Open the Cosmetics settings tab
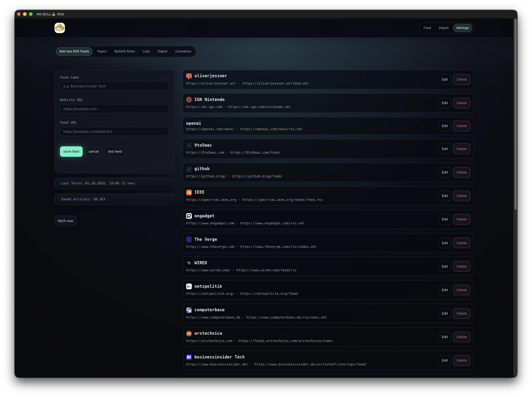The width and height of the screenshot is (532, 397). click(183, 51)
